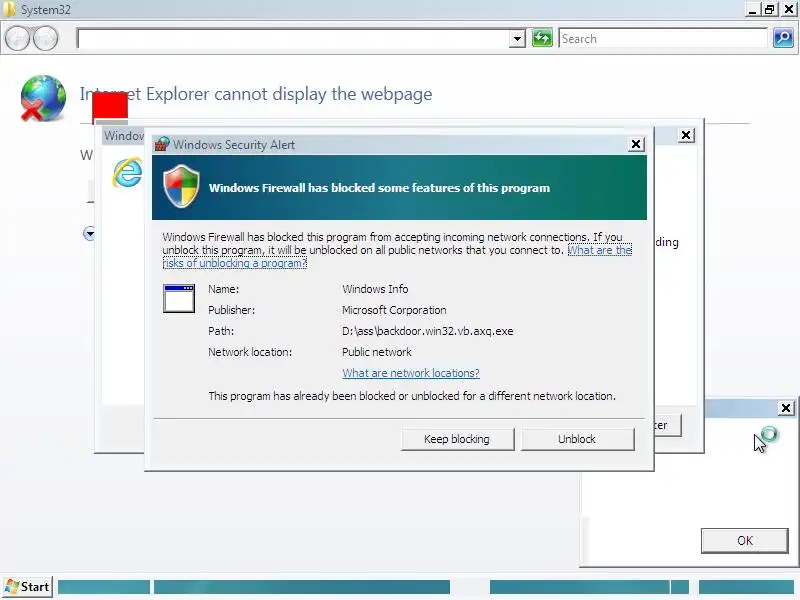Screen dimensions: 800x600
Task: Click the System32 folder icon in title bar
Action: [x=9, y=9]
